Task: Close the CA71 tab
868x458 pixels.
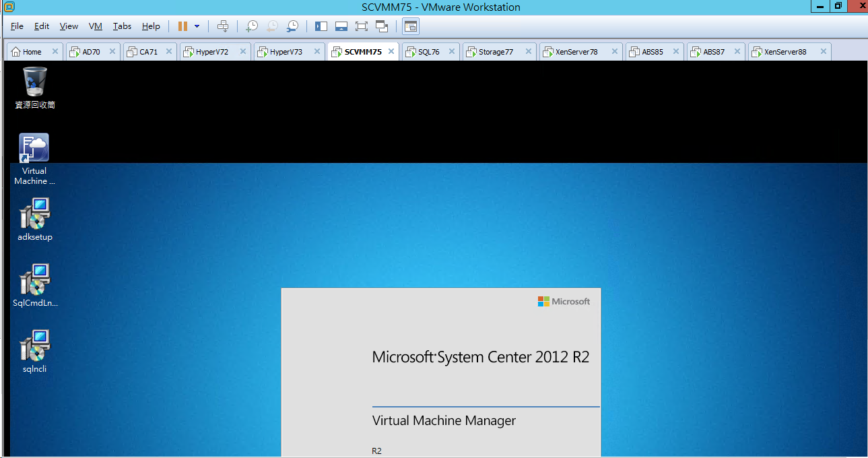Action: pyautogui.click(x=169, y=52)
